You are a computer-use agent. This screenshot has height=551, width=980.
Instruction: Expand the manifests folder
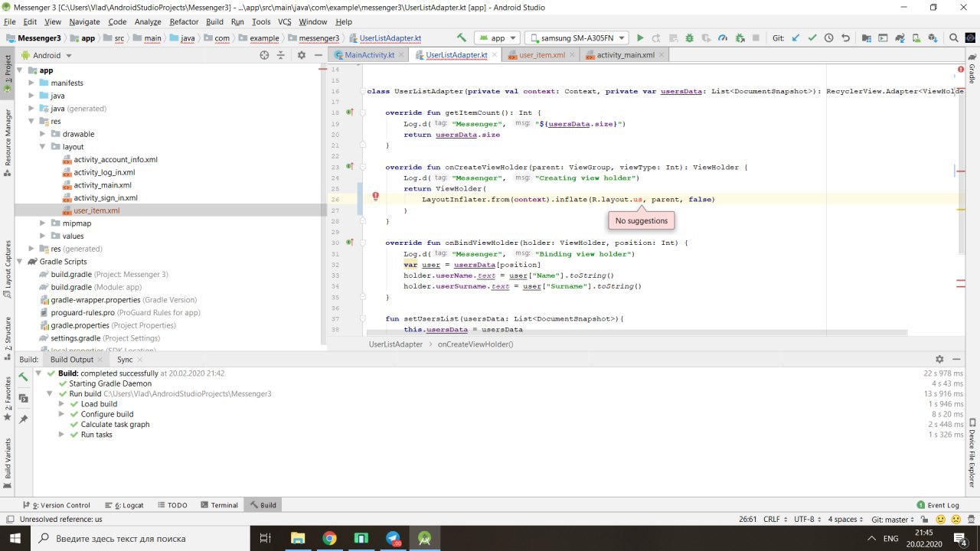[x=32, y=83]
